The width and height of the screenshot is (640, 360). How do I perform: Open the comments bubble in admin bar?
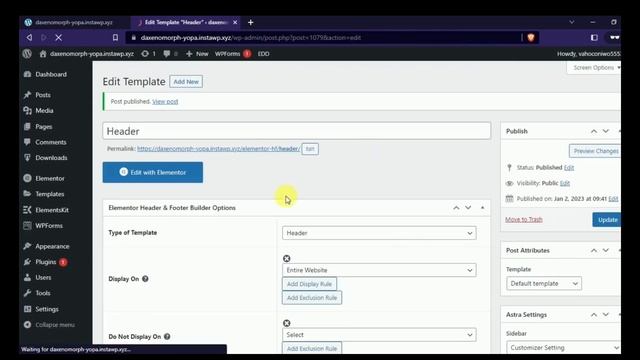167,53
